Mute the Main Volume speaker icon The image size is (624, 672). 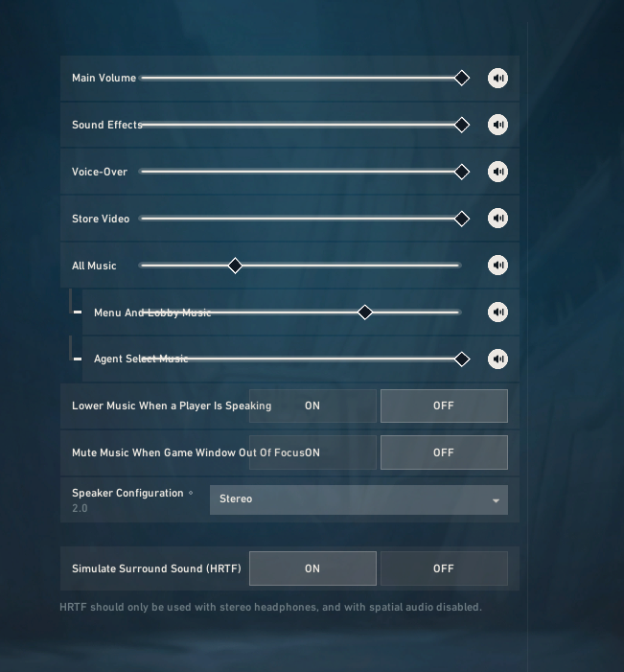[497, 78]
